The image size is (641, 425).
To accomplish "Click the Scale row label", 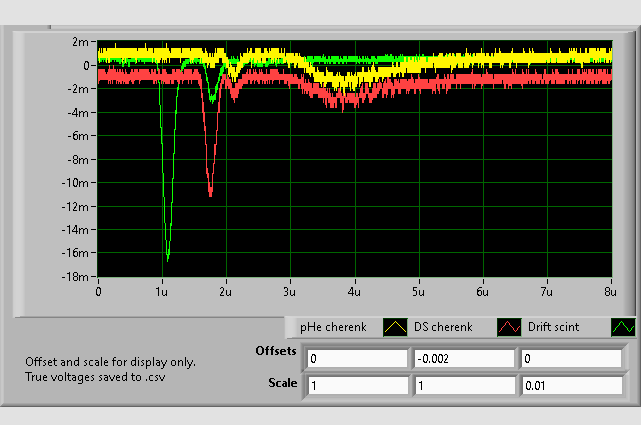I will (x=283, y=382).
